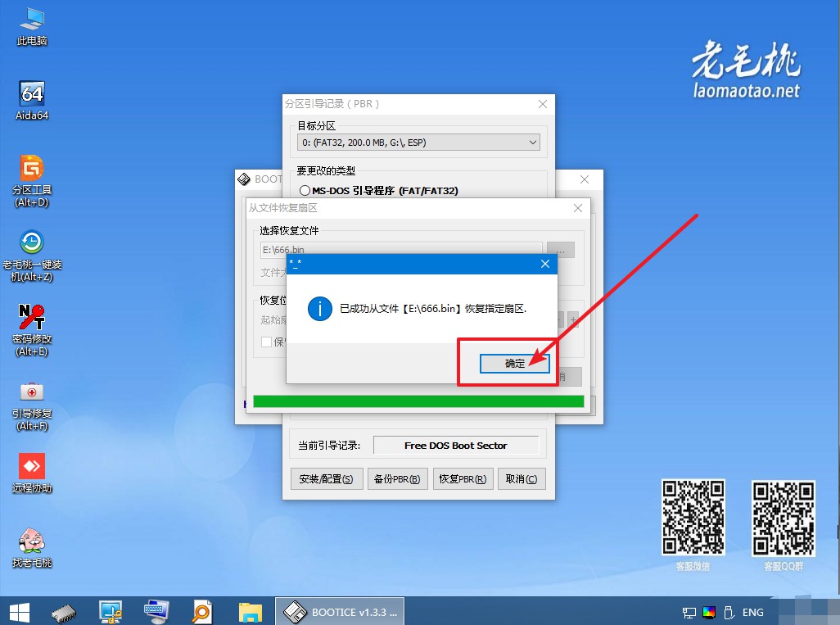The image size is (840, 625).
Task: Open the 此电脑 desktop icon
Action: (32, 27)
